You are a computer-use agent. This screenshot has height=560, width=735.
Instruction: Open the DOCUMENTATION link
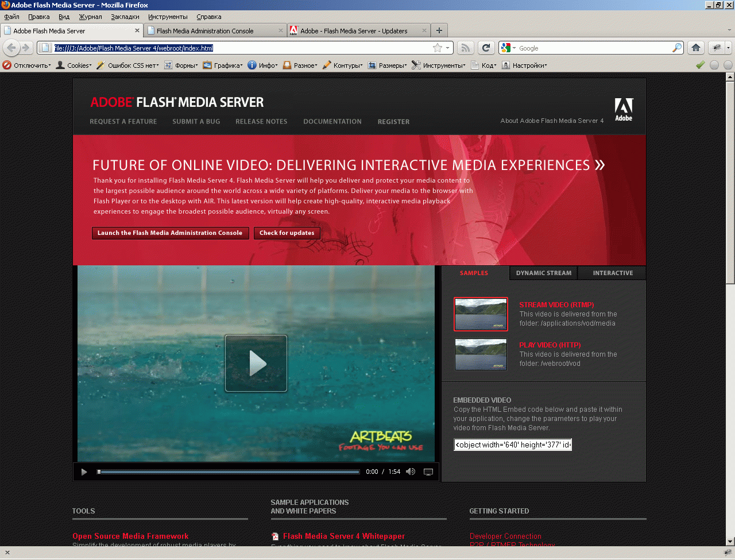[332, 122]
